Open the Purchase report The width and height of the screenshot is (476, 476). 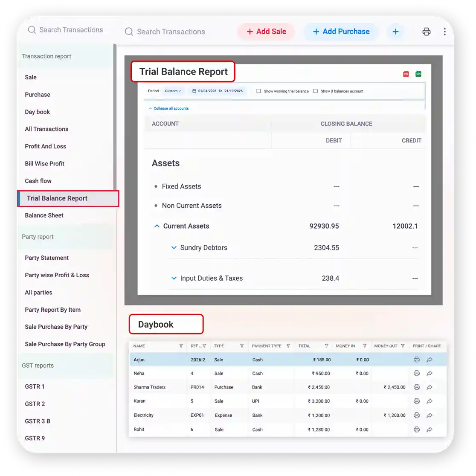pyautogui.click(x=38, y=94)
